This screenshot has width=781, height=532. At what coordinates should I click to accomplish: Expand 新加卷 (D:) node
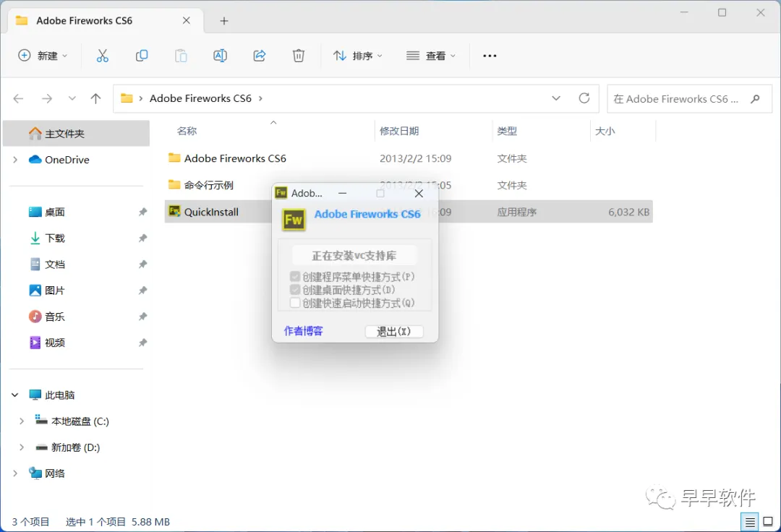22,447
